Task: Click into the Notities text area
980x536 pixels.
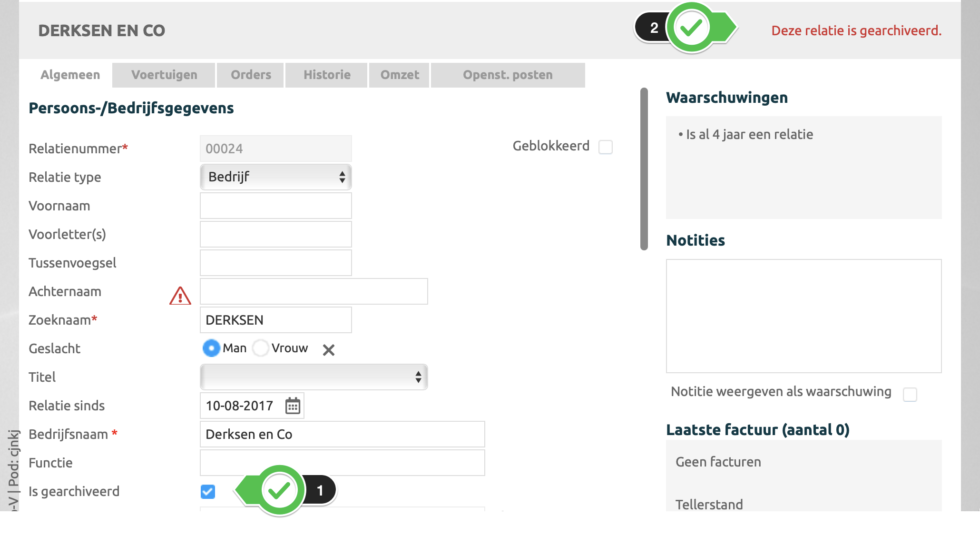Action: click(x=804, y=316)
